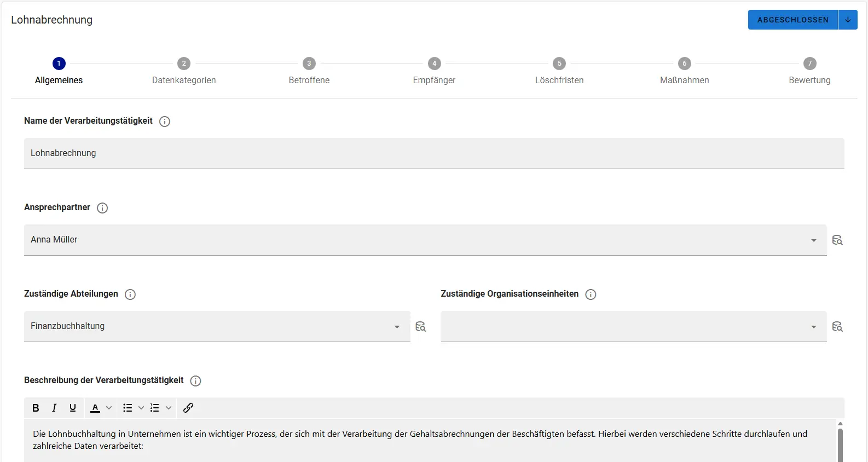This screenshot has width=868, height=462.
Task: Go to step 7 Bewertung
Action: pyautogui.click(x=809, y=72)
